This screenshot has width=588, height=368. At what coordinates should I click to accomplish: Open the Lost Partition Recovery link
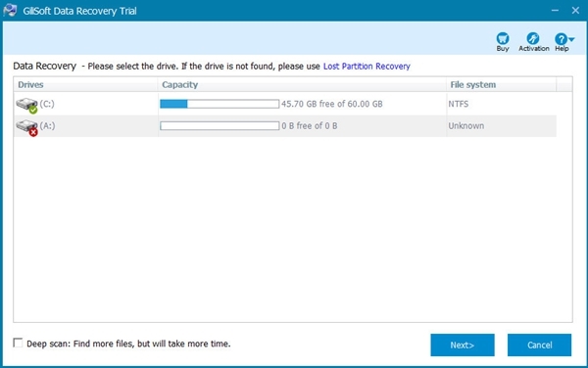click(367, 67)
